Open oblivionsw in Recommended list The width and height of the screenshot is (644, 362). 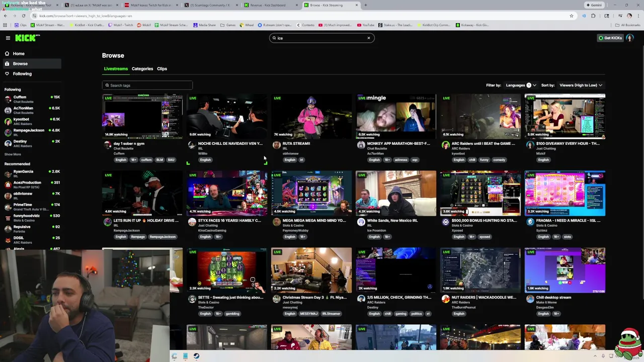[x=31, y=196]
